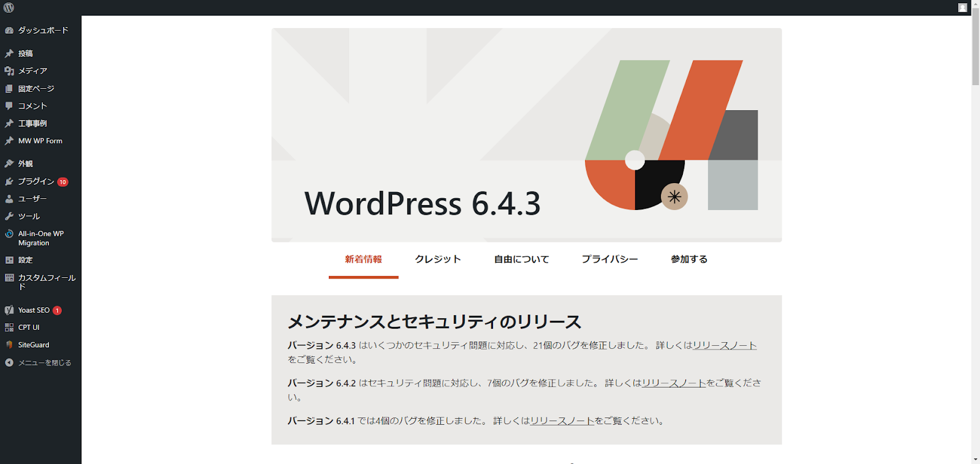This screenshot has height=464, width=980.
Task: Click the バージョン 6.4.1 text
Action: (x=322, y=421)
